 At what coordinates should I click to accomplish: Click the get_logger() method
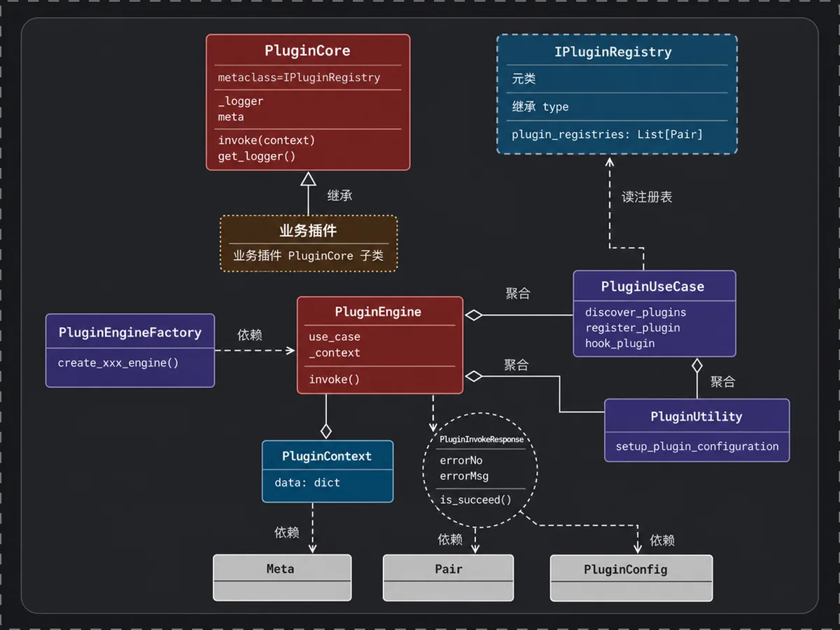click(x=256, y=156)
